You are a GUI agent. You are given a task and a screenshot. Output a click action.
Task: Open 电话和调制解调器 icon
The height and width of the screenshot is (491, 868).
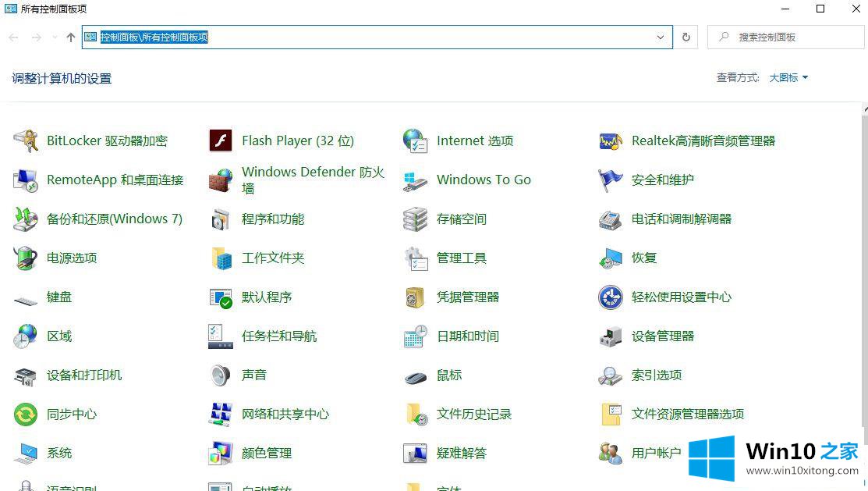pyautogui.click(x=610, y=219)
